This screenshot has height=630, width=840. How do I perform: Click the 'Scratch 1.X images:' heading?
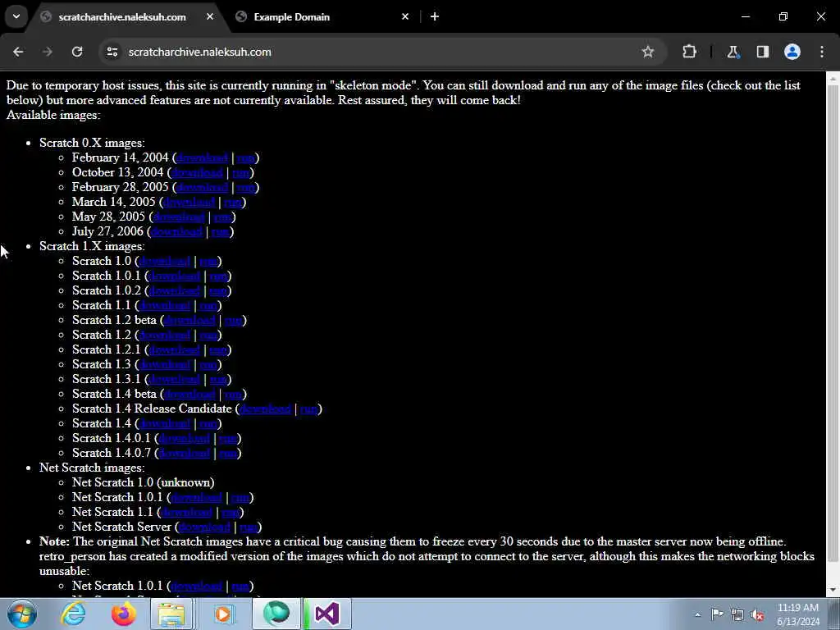pyautogui.click(x=92, y=246)
